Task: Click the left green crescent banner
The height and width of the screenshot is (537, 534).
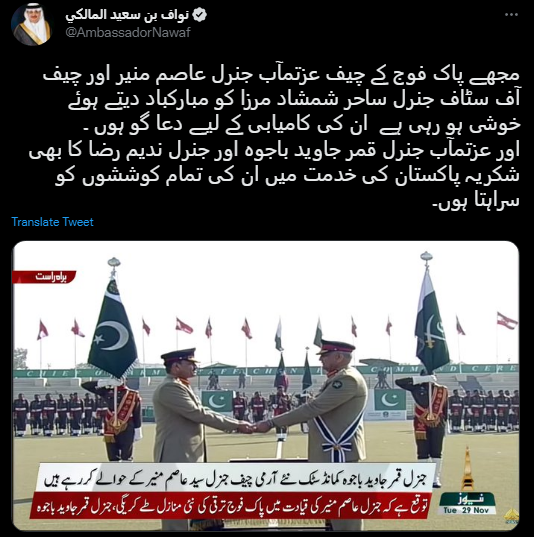Action: click(216, 401)
